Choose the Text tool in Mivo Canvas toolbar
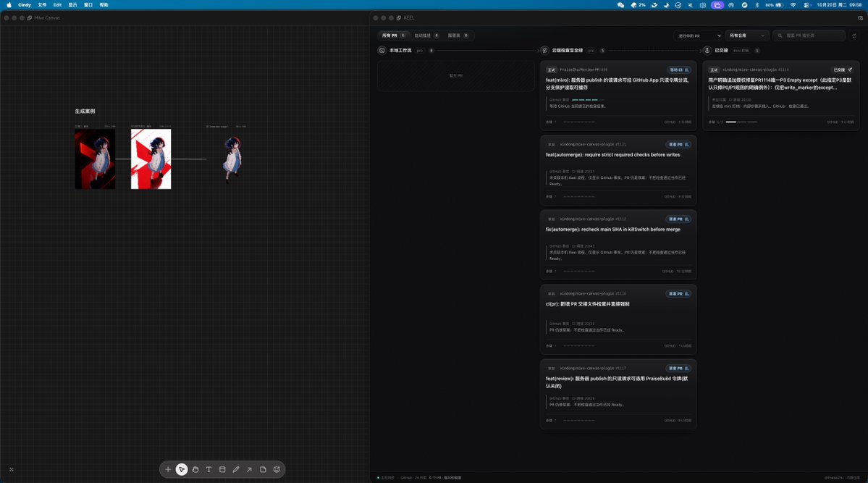 click(208, 470)
